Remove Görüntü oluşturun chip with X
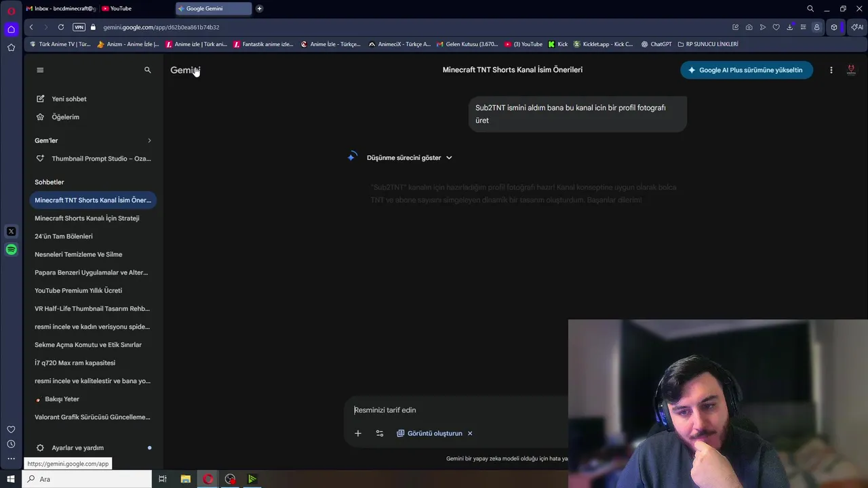Screen dimensions: 868x488 pos(470,433)
